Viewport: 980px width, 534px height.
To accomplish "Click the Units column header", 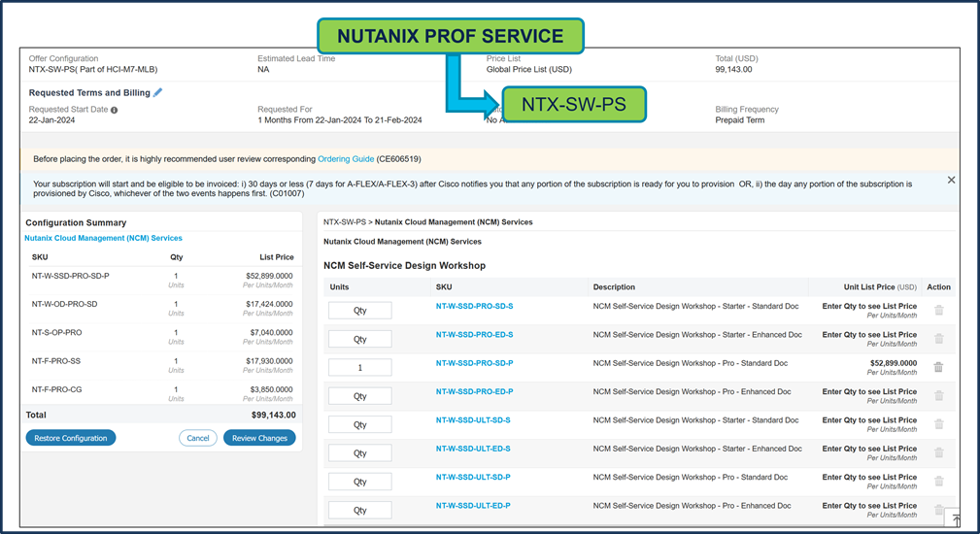I will click(339, 287).
